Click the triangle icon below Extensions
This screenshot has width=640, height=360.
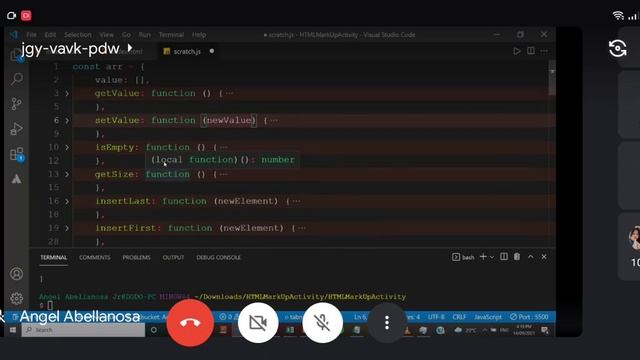point(16,179)
